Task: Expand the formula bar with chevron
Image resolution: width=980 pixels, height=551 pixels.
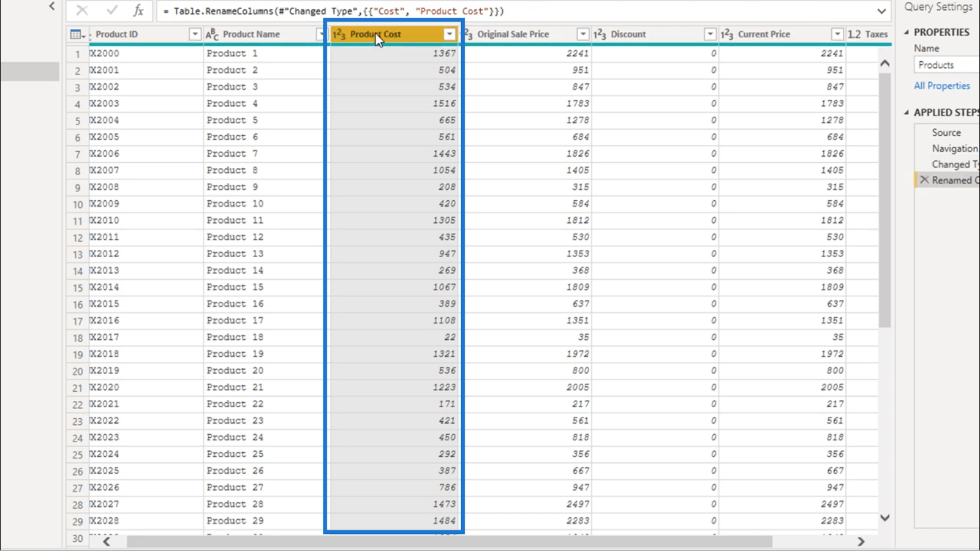Action: pos(881,11)
